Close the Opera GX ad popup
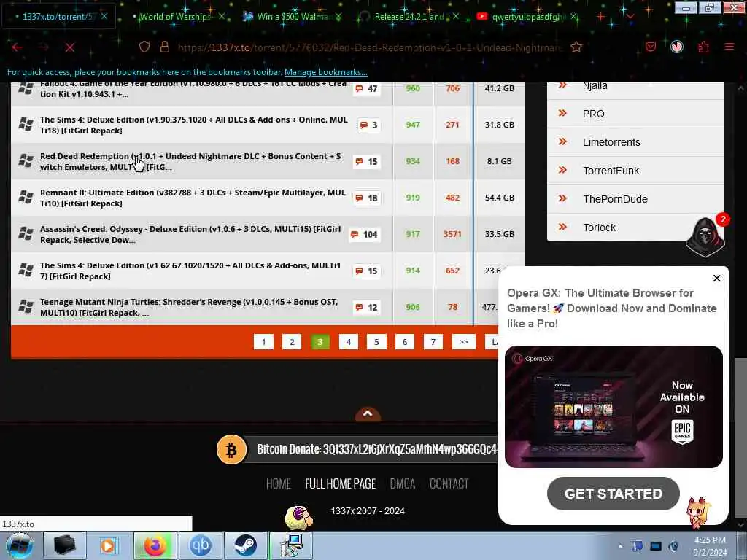The image size is (747, 560). tap(716, 278)
